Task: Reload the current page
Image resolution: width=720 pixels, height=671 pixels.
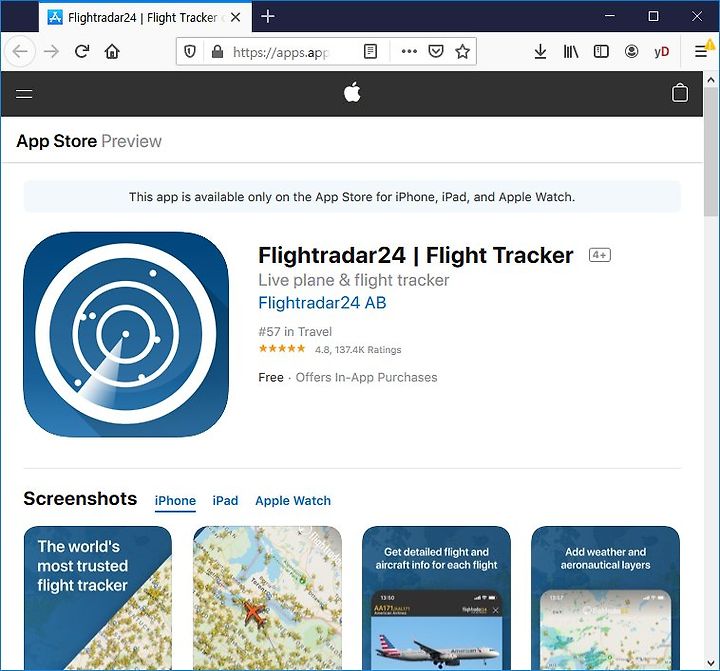Action: click(x=82, y=51)
